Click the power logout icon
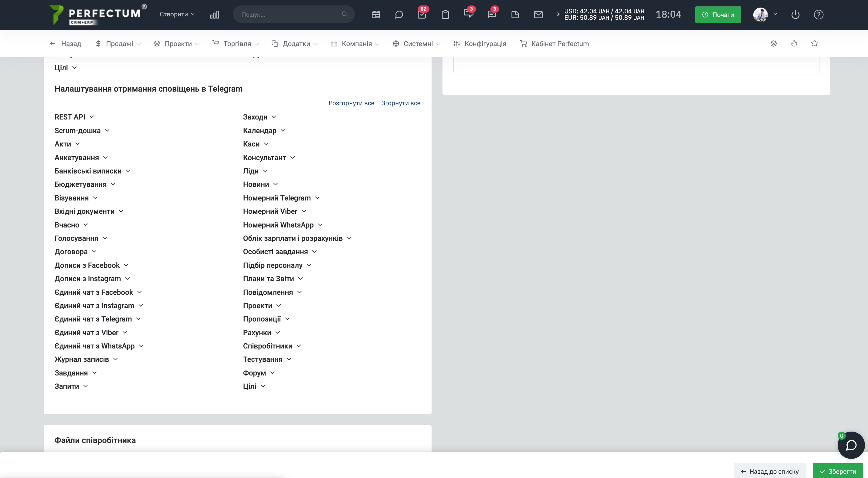The image size is (868, 478). click(x=795, y=15)
